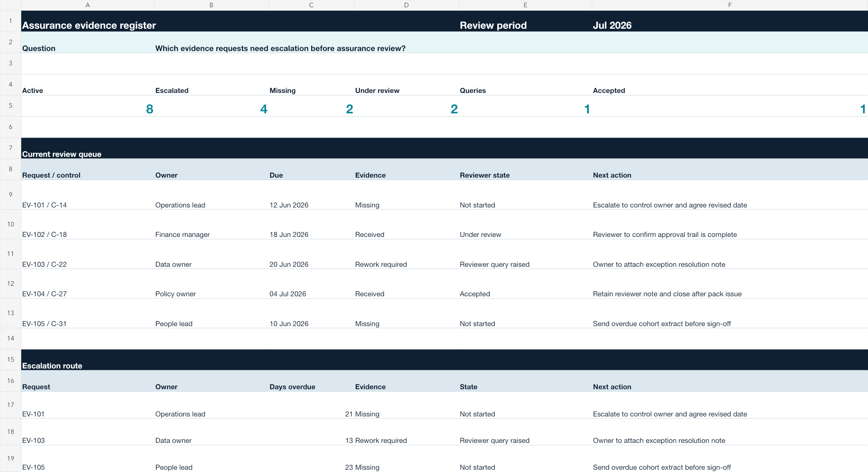Select the 'EV-102 / C-18' cell
Screen dimensions: 868x472
[x=88, y=224]
